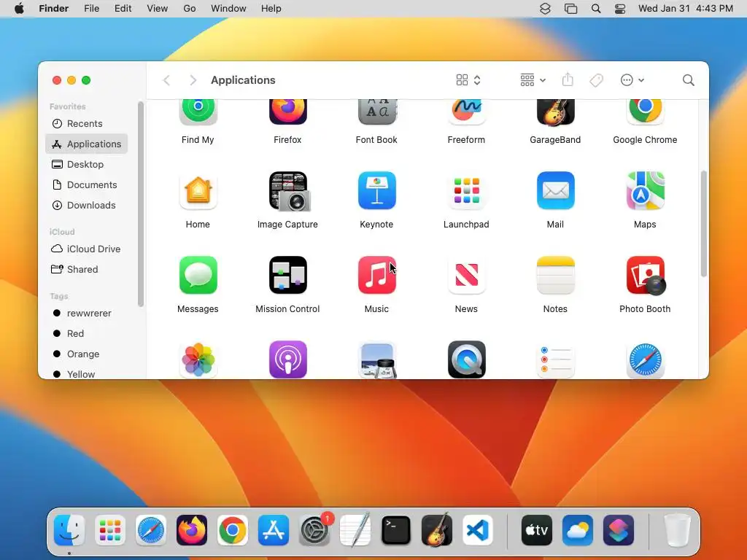Go back with the left chevron

point(166,80)
